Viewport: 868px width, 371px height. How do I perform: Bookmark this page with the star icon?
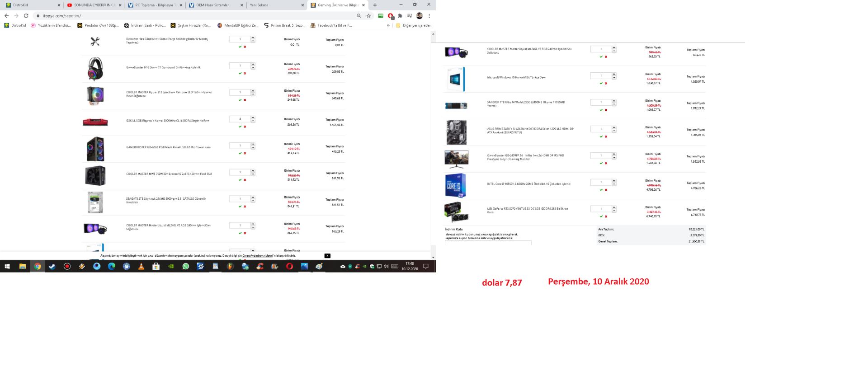tap(368, 16)
